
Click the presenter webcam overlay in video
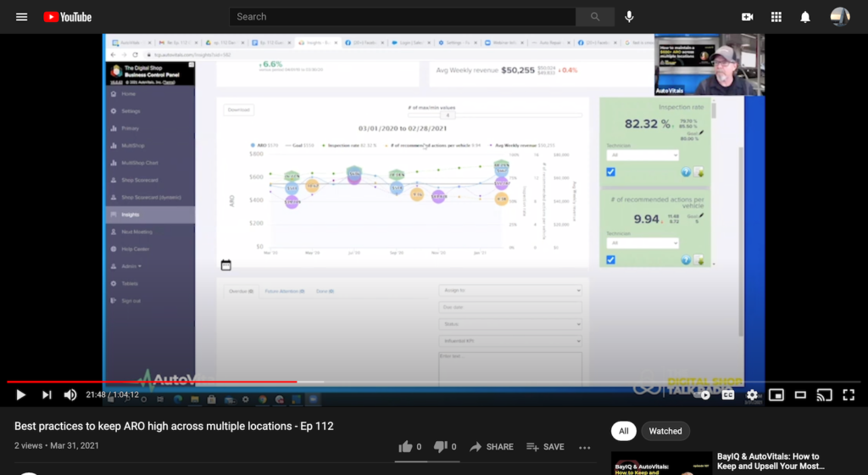[709, 64]
